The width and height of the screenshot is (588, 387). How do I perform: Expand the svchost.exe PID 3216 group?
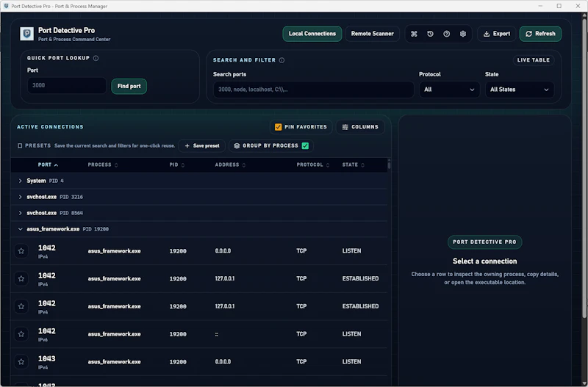[21, 197]
